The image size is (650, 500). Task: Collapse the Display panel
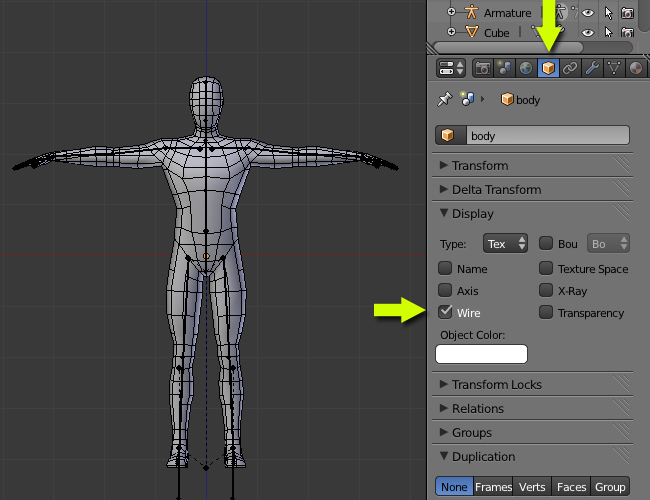(532, 214)
